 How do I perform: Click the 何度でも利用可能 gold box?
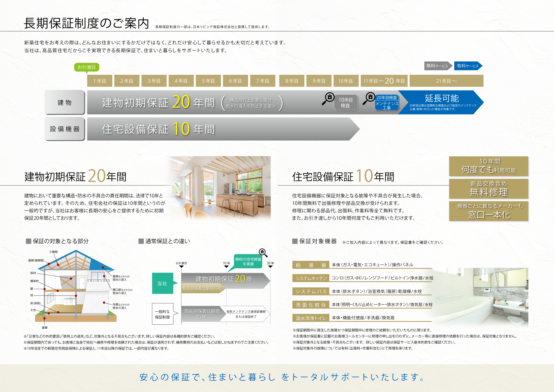pyautogui.click(x=488, y=166)
